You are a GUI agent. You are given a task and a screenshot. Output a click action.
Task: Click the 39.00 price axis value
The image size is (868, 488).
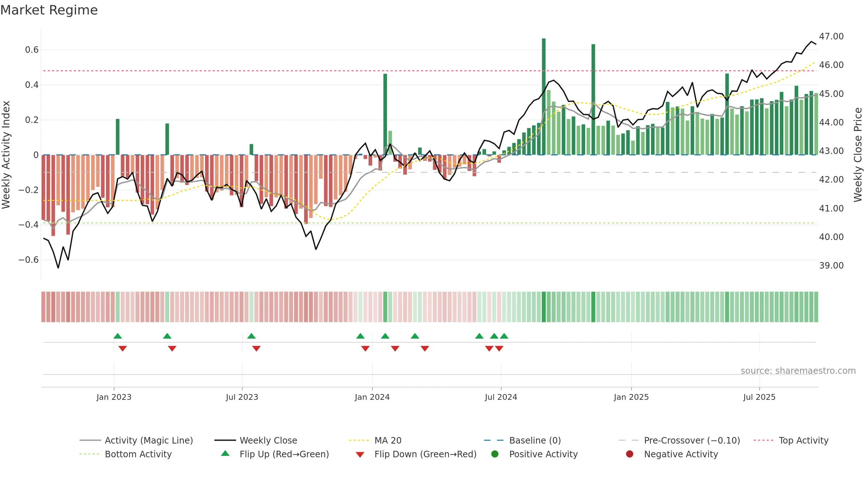pos(831,266)
